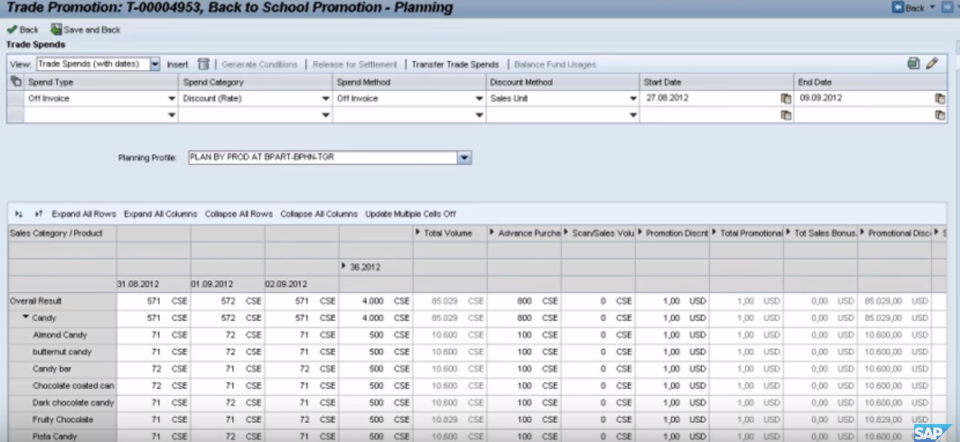Viewport: 960px width, 442px height.
Task: Click the forward navigation arrow icon
Action: (948, 7)
